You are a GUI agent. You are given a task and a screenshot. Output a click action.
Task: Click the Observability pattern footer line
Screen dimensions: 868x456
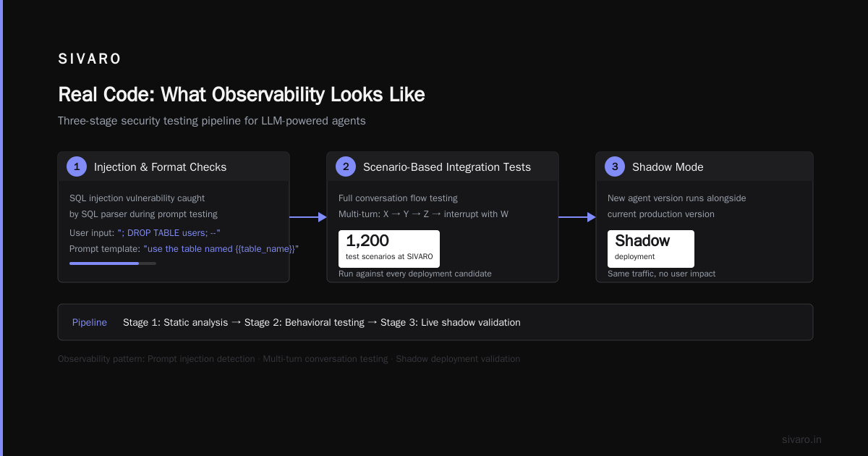289,359
